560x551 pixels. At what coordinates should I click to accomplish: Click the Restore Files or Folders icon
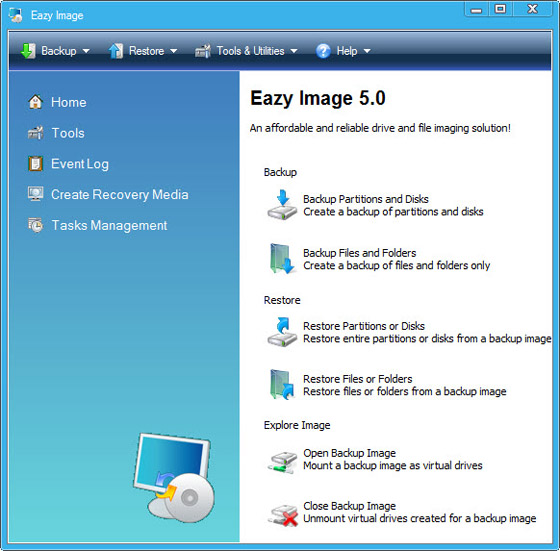(282, 384)
